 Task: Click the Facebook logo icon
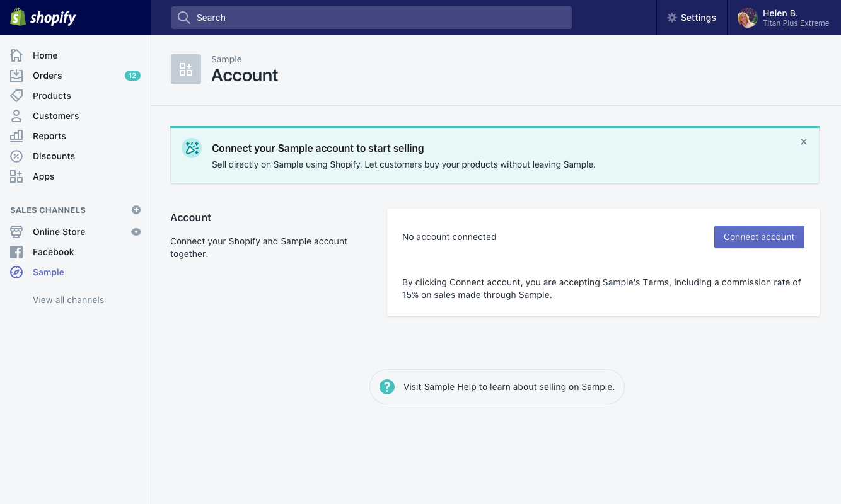16,252
